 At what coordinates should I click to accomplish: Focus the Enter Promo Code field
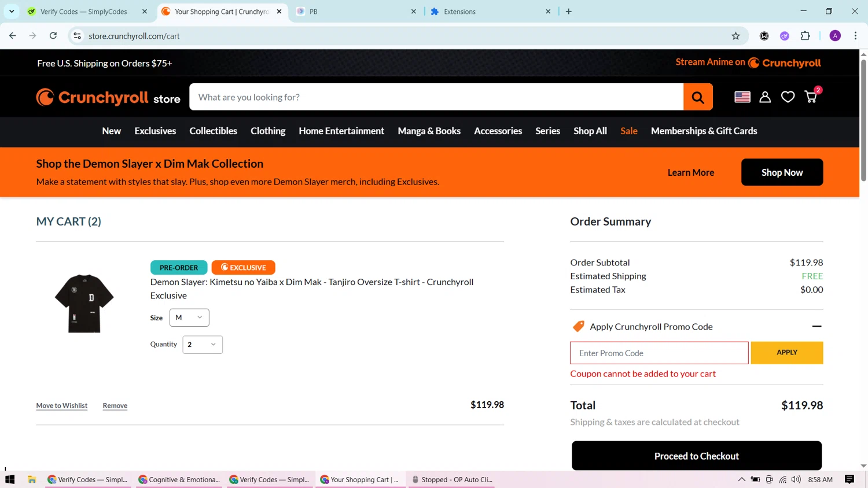click(x=659, y=353)
